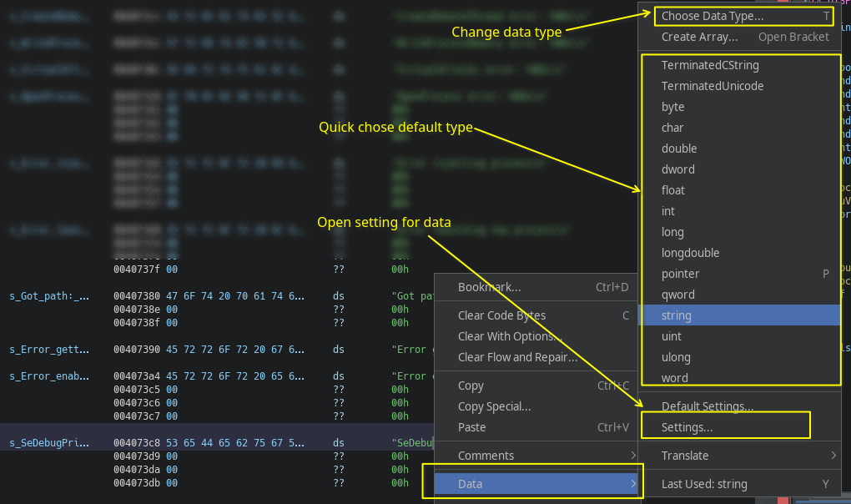The height and width of the screenshot is (504, 851).
Task: Open the Copy Special… entry
Action: coord(536,406)
